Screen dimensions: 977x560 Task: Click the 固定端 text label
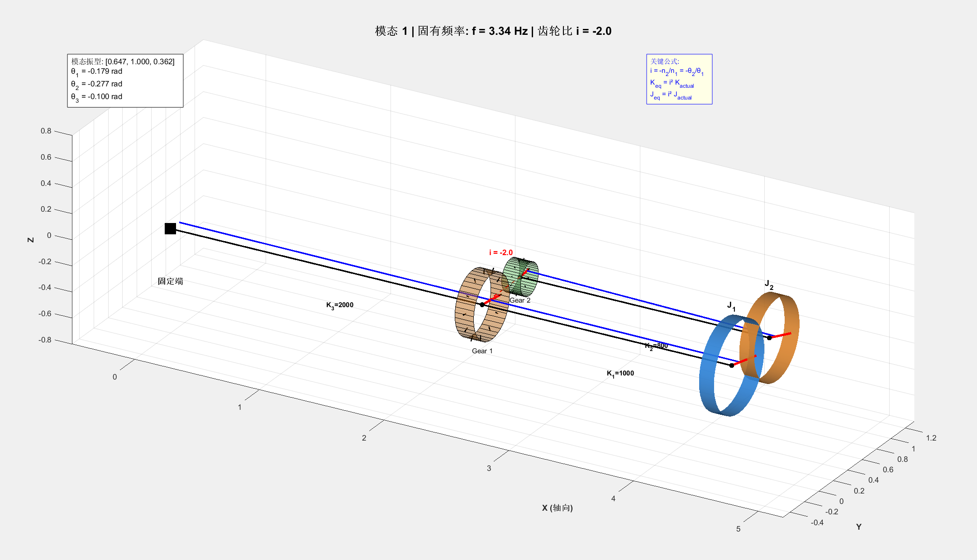pyautogui.click(x=170, y=281)
